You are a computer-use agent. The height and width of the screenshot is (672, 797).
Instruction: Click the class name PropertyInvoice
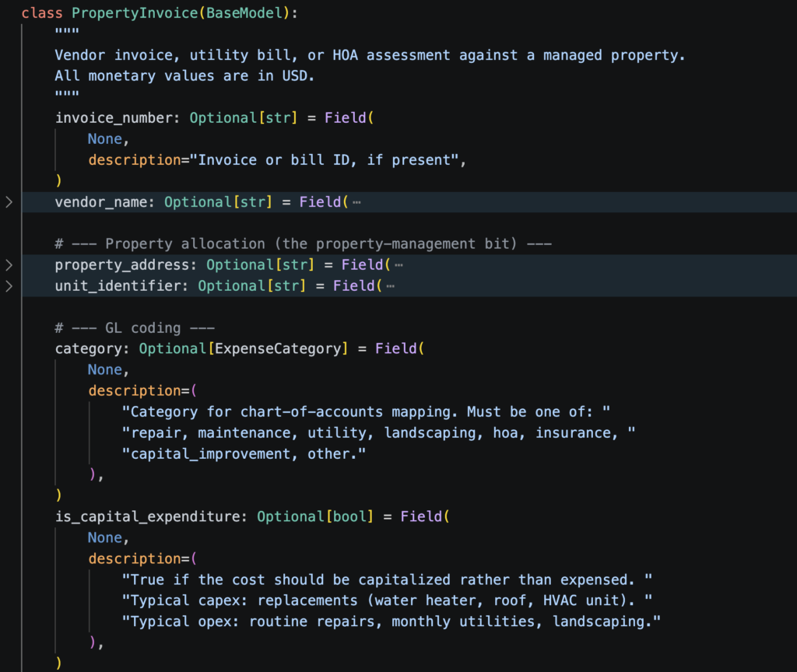point(135,12)
